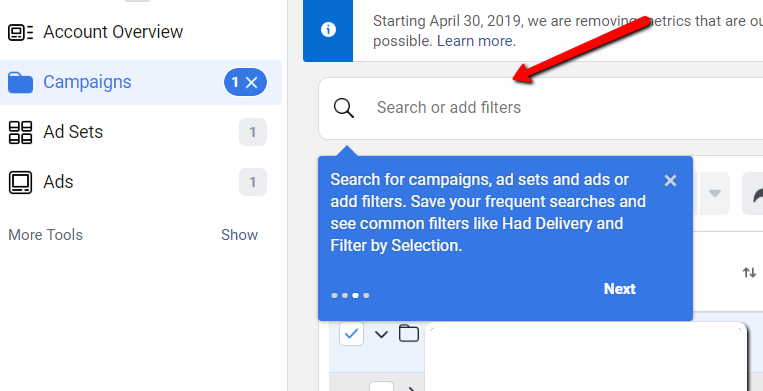This screenshot has width=763, height=391.
Task: Click the Ad Sets count badge
Action: point(253,132)
